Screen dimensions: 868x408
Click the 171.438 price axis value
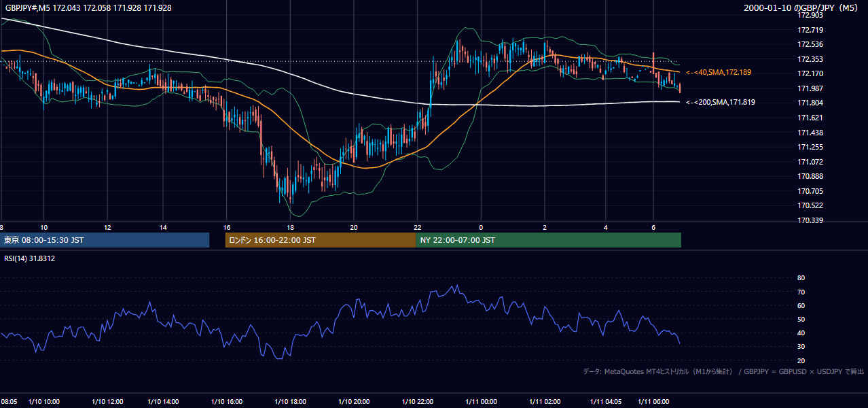[810, 133]
